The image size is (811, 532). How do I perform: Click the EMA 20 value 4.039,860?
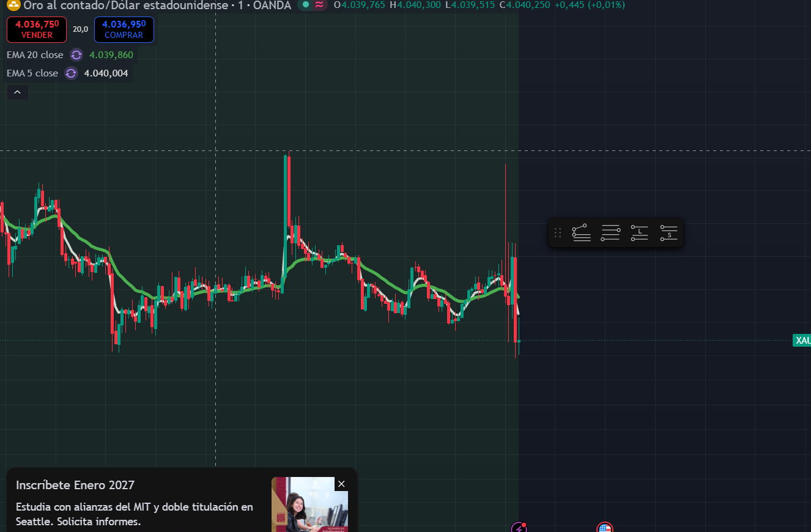click(111, 55)
